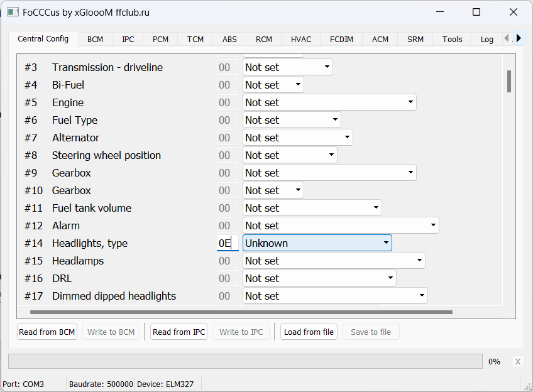This screenshot has height=392, width=533.
Task: Open the SRM tab
Action: click(x=415, y=40)
